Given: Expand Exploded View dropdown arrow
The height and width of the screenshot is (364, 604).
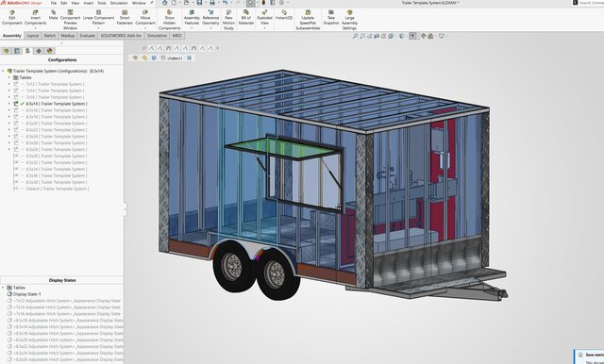Looking at the screenshot, I should tap(264, 28).
